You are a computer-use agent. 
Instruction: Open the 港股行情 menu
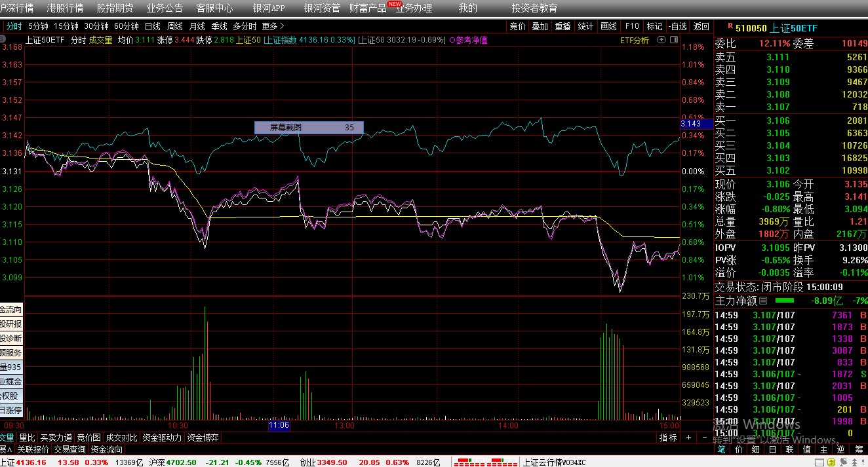[65, 9]
